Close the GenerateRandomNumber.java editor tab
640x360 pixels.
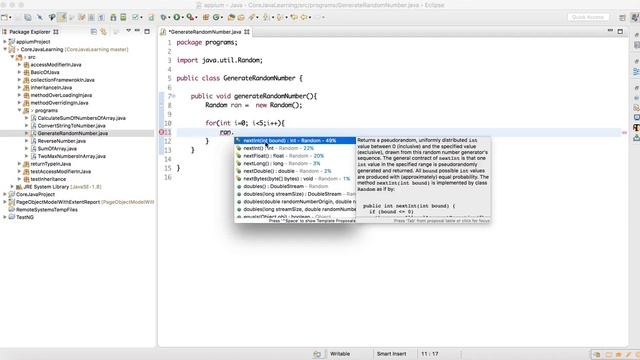247,31
